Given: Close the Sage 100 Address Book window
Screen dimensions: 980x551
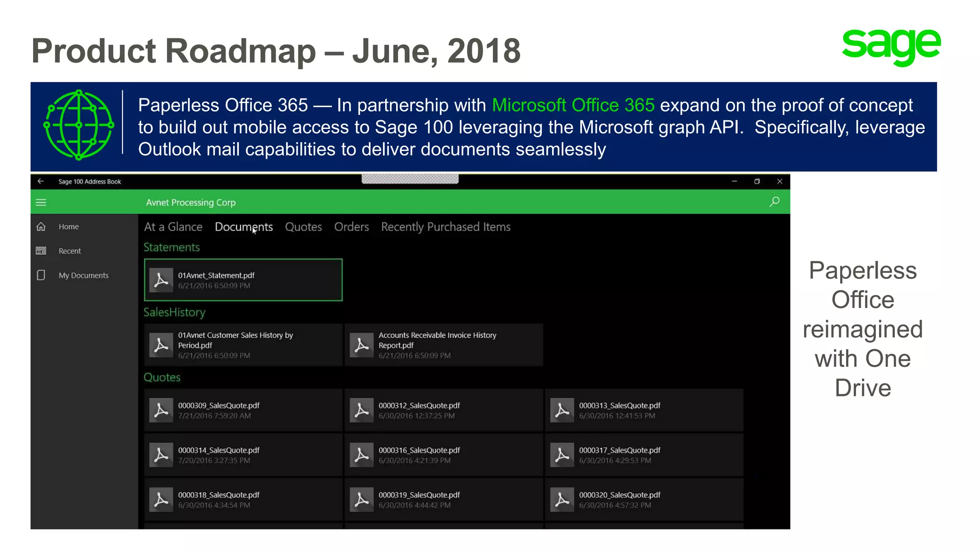Looking at the screenshot, I should click(780, 181).
